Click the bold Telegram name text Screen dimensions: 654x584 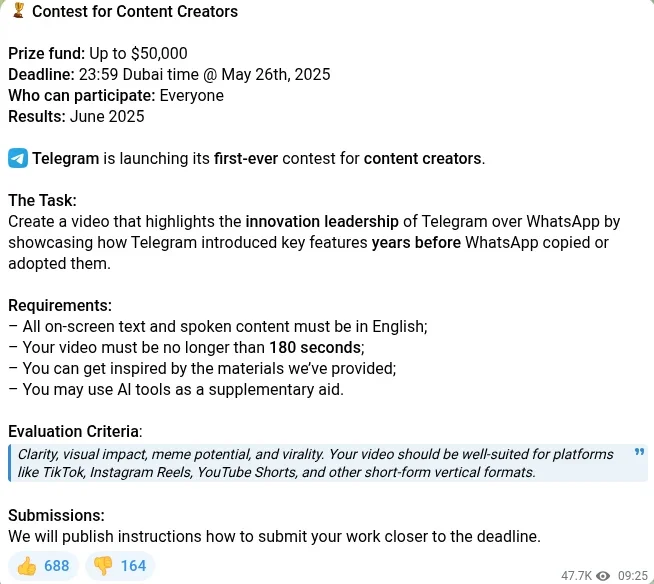pos(65,159)
